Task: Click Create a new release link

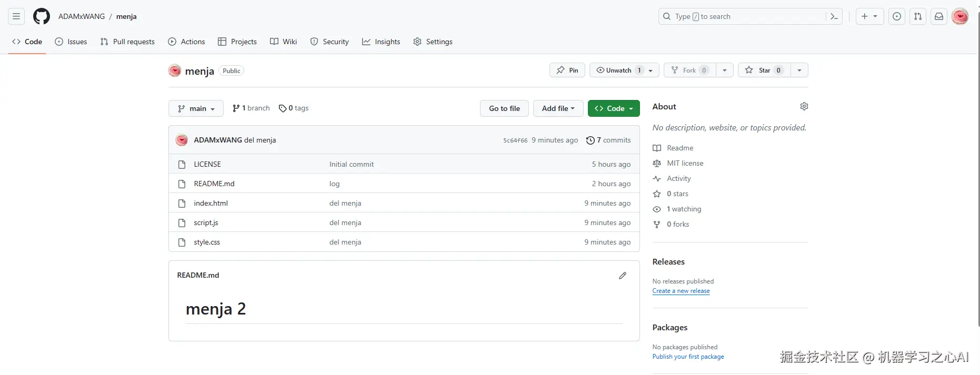Action: click(681, 291)
